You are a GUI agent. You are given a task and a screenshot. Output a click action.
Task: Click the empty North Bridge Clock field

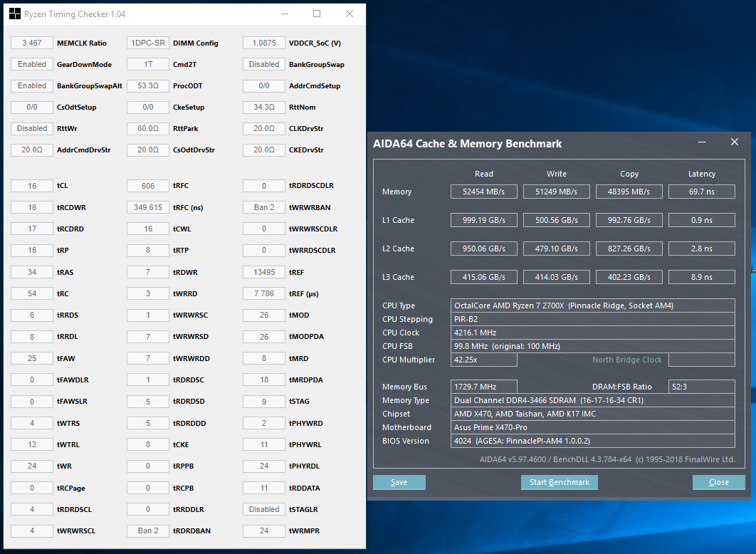tap(701, 360)
